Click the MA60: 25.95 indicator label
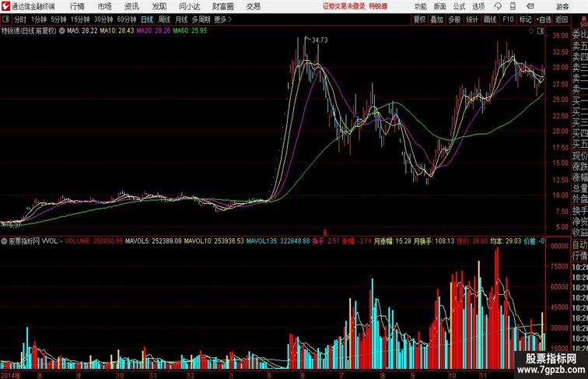The image size is (588, 379). tap(190, 31)
